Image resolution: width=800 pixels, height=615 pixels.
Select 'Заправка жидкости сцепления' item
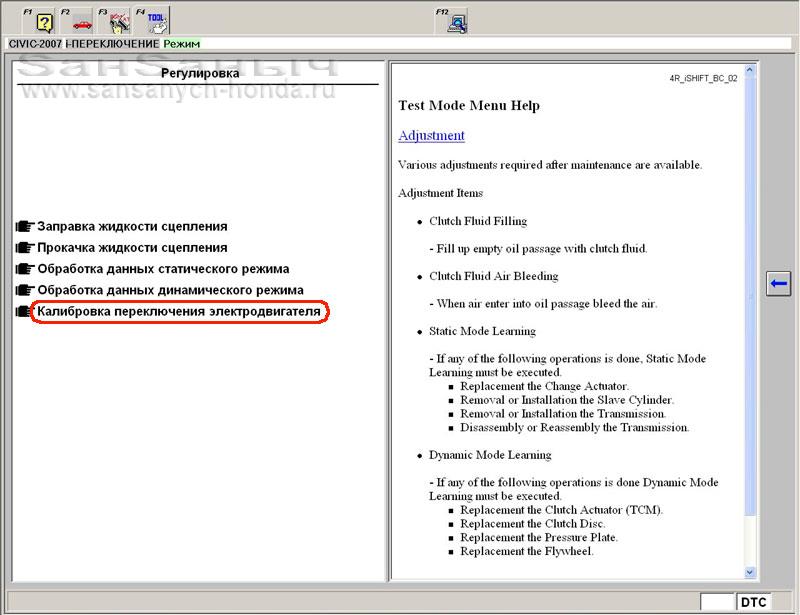tap(132, 226)
